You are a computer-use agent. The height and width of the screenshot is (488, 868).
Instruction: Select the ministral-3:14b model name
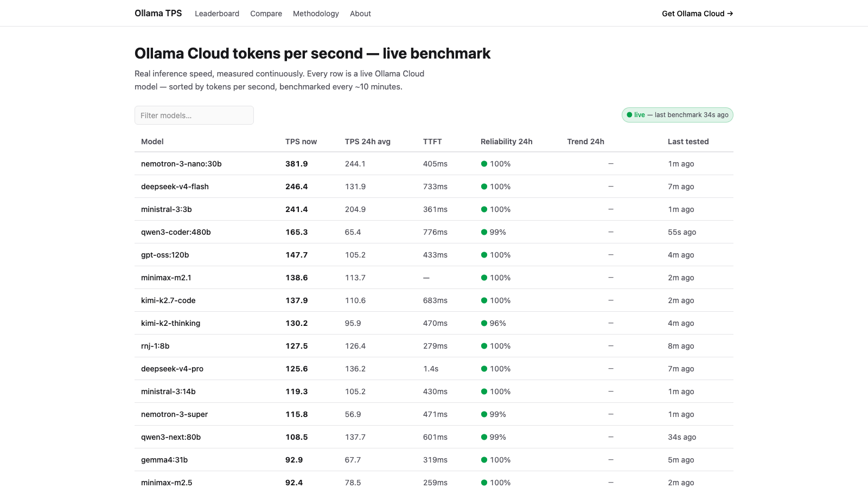point(168,391)
